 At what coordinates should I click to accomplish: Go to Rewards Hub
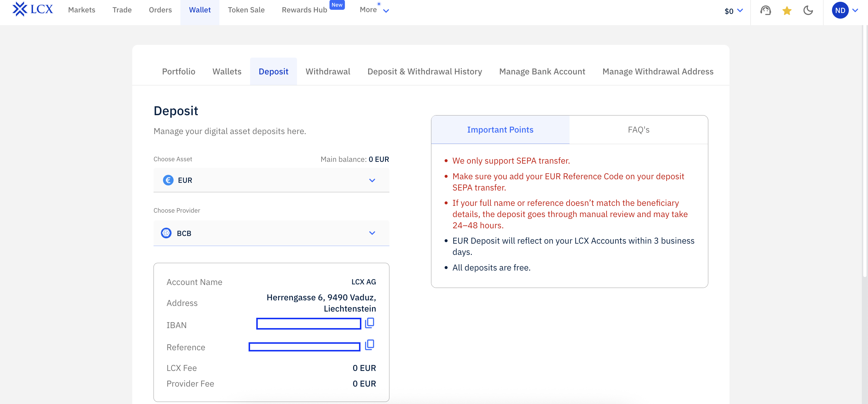(x=304, y=10)
